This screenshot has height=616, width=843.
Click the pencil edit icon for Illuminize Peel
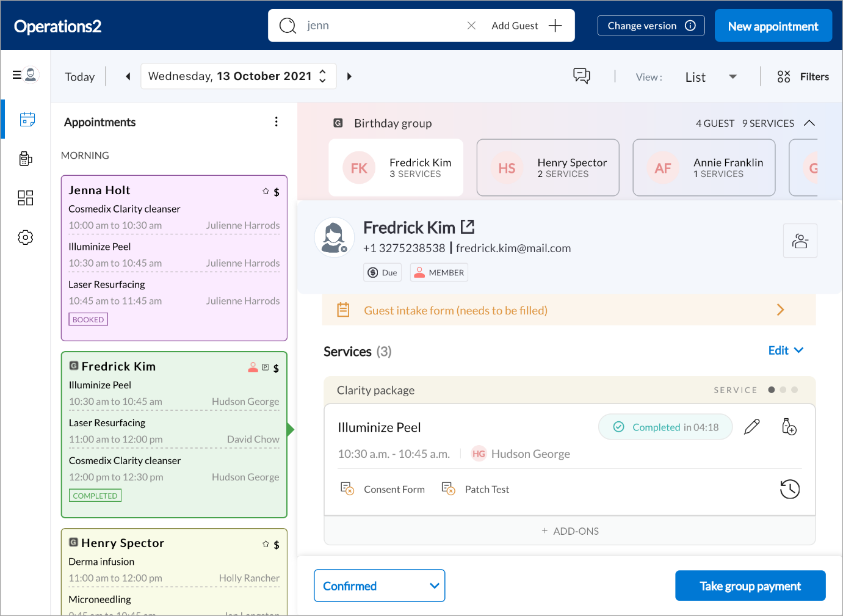752,427
